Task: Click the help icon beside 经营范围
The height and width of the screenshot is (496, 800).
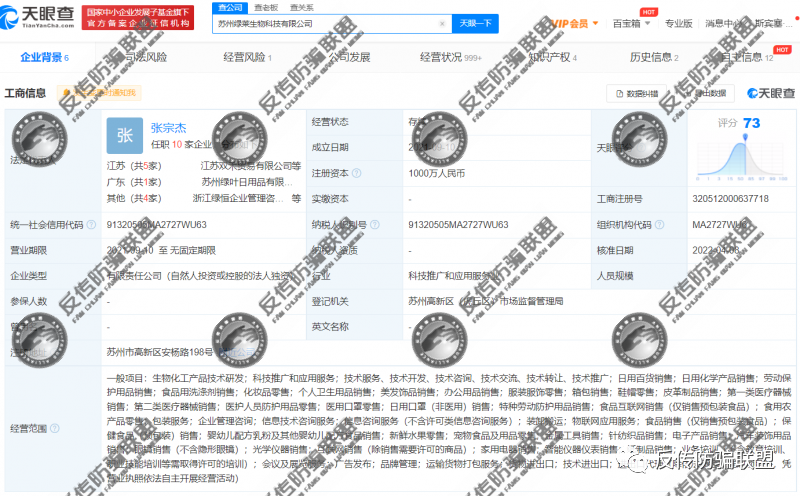Action: tap(55, 428)
